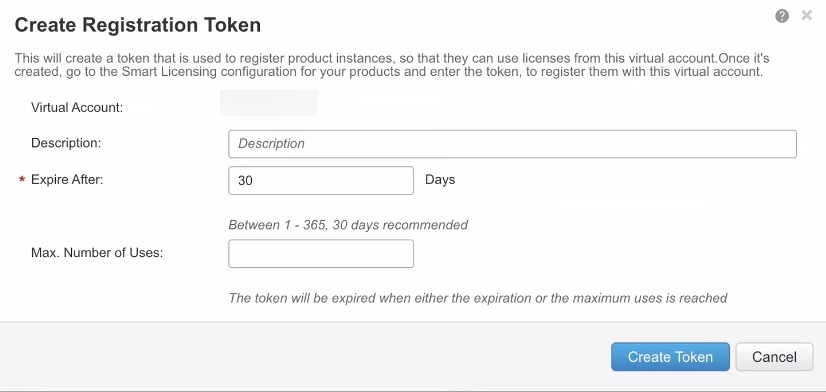The width and height of the screenshot is (826, 392).
Task: Cancel the token creation
Action: click(774, 357)
